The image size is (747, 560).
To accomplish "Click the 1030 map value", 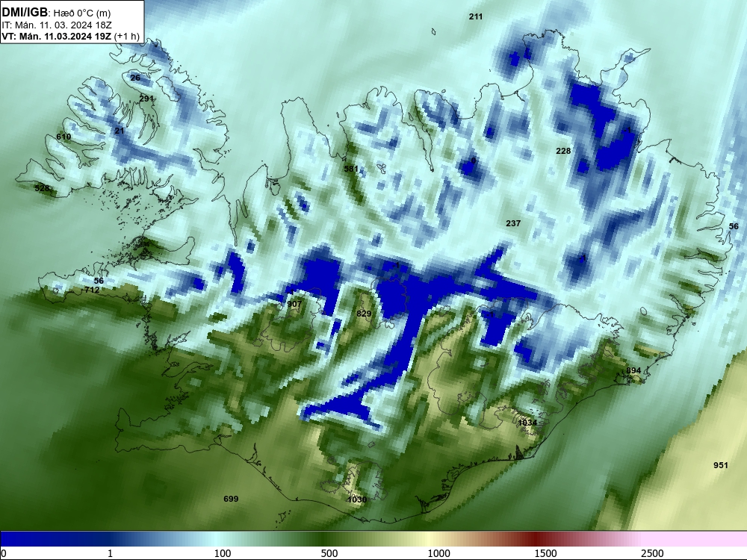I will (357, 500).
